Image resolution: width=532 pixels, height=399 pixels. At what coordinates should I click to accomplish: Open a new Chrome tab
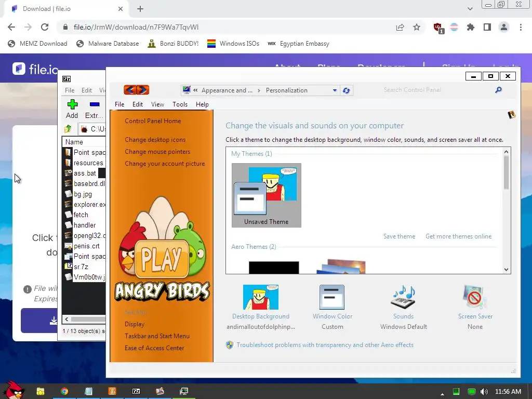(140, 9)
